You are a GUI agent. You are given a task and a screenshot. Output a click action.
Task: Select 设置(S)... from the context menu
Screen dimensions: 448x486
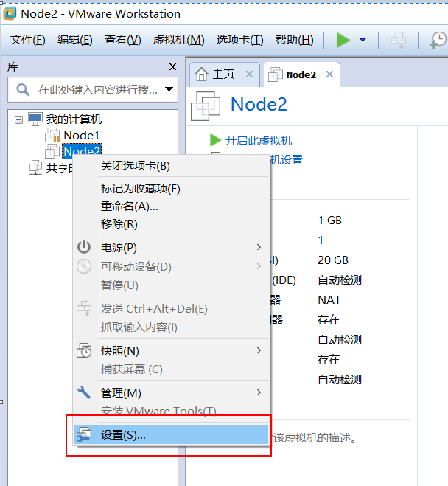coord(123,435)
